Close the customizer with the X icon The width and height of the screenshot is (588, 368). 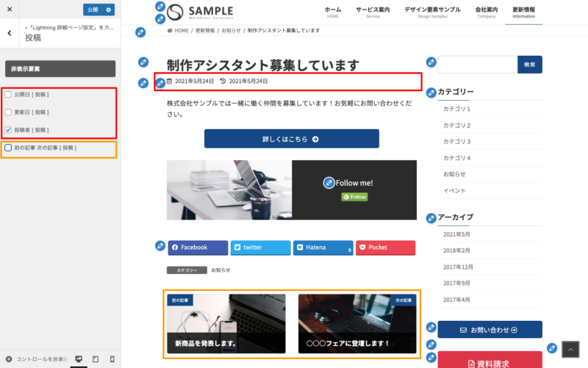[10, 10]
